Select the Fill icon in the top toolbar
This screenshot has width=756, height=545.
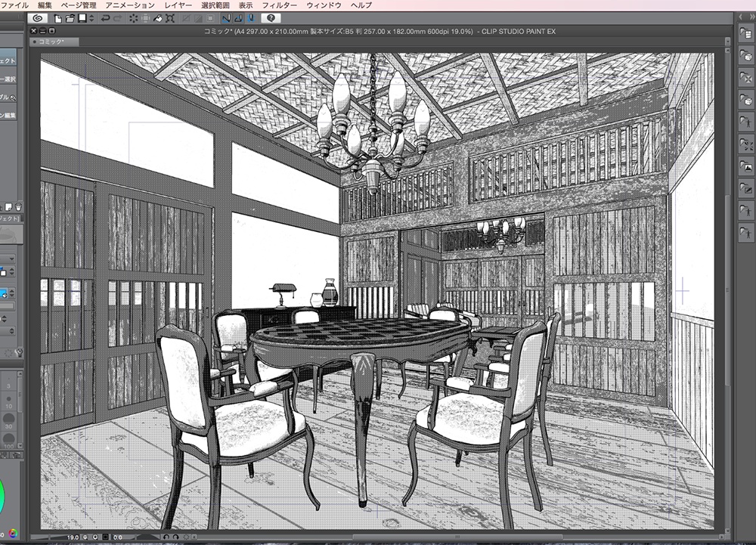[x=158, y=21]
